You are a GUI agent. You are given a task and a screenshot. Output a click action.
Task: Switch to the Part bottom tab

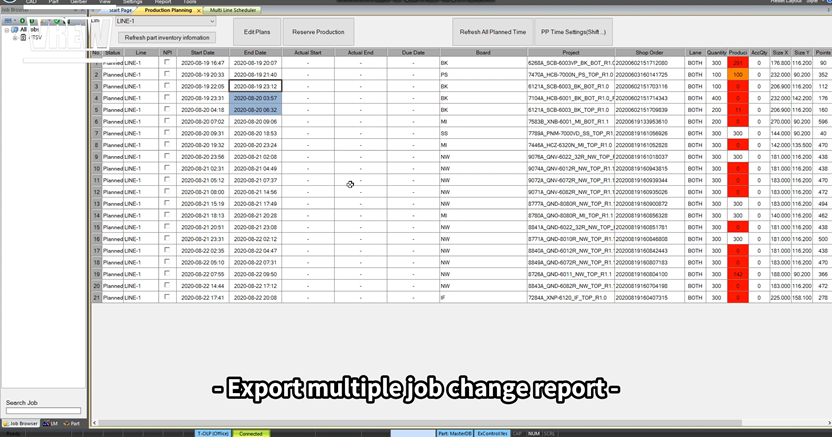click(x=72, y=424)
